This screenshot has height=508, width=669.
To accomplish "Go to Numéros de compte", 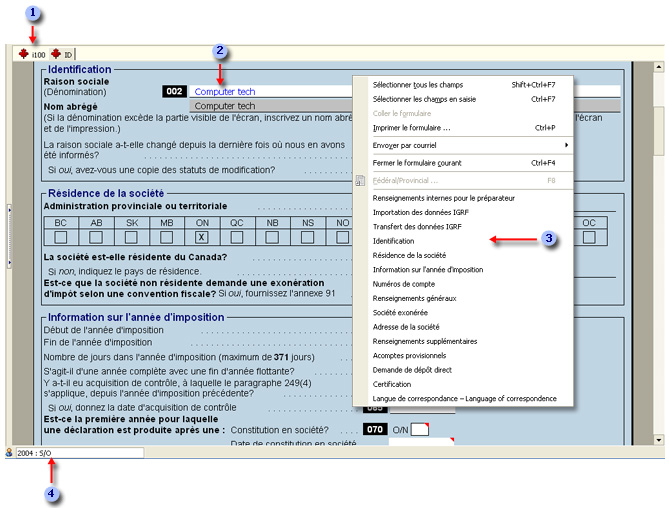I will (x=464, y=284).
